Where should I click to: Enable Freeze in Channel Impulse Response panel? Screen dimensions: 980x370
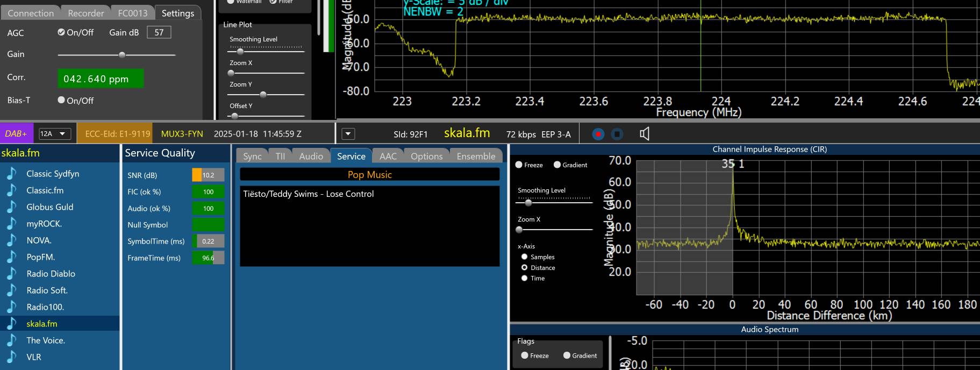coord(519,165)
